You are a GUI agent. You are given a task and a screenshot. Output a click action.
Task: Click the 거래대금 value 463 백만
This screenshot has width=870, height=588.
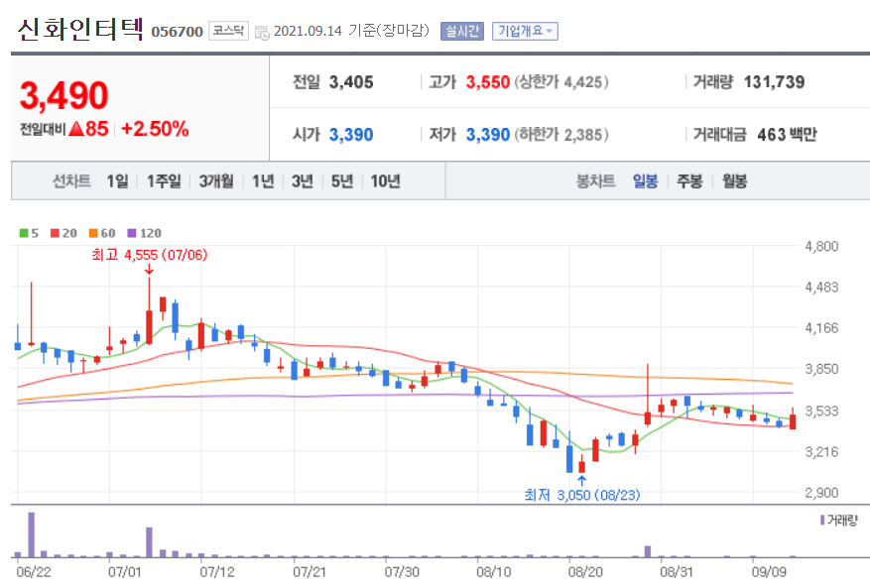pyautogui.click(x=787, y=134)
